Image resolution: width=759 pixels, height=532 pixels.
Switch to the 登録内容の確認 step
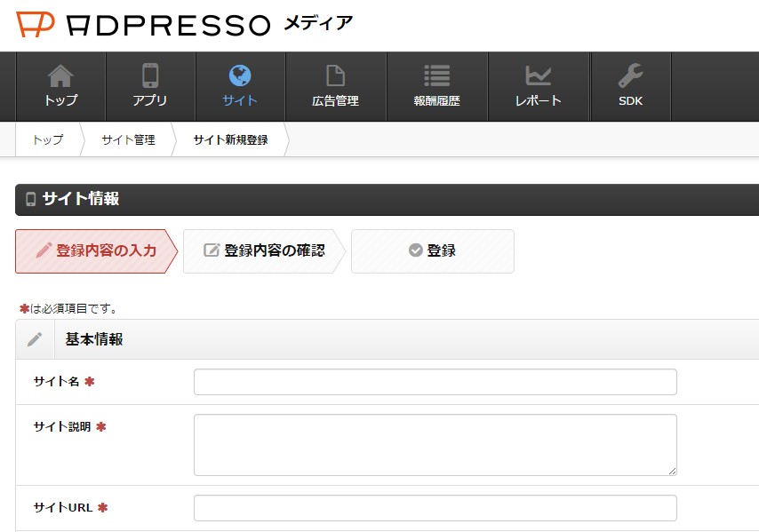pyautogui.click(x=264, y=251)
